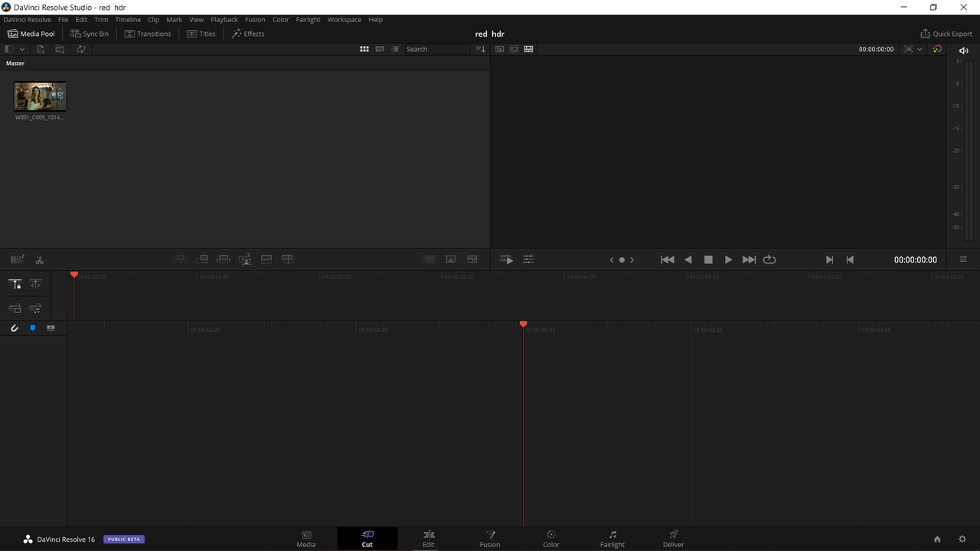Toggle Fast Review playback icon

pos(507,259)
